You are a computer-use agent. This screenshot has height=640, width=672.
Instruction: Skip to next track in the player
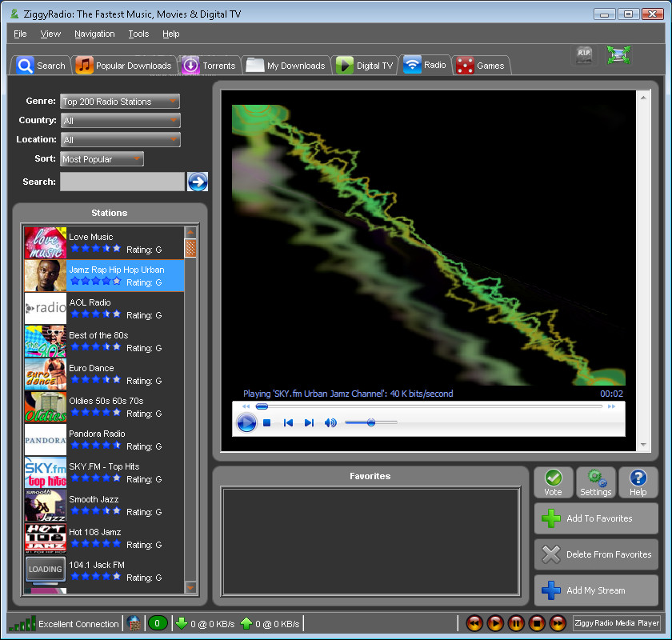coord(309,423)
